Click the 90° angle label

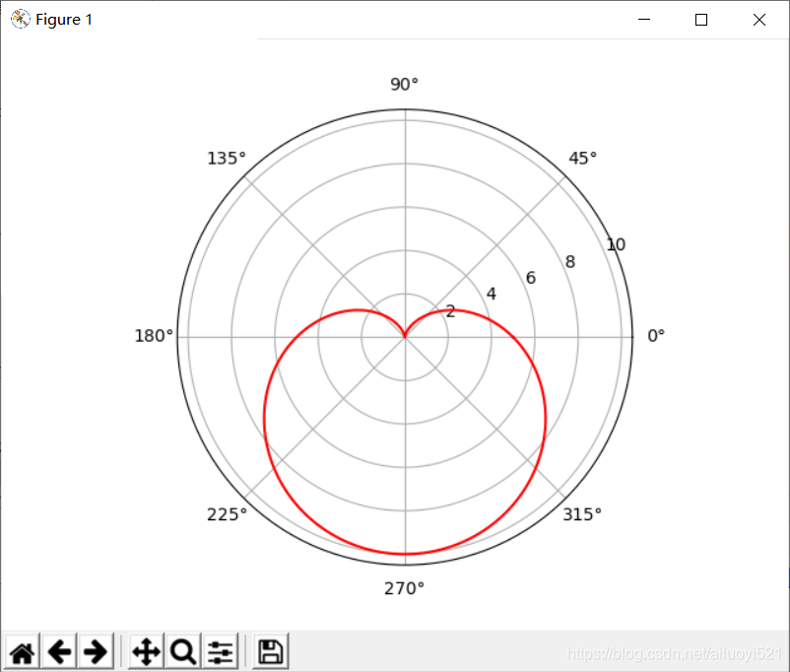pyautogui.click(x=405, y=84)
